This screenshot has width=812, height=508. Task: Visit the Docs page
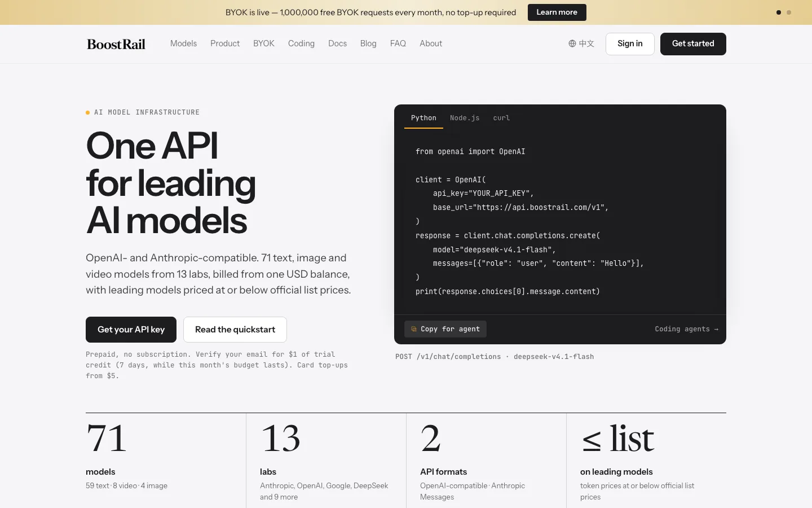pos(337,43)
